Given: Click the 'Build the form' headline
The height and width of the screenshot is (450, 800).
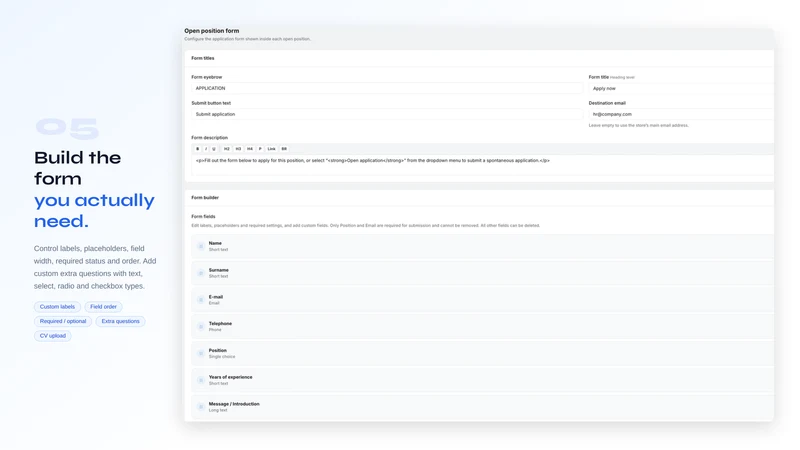Looking at the screenshot, I should click(78, 168).
